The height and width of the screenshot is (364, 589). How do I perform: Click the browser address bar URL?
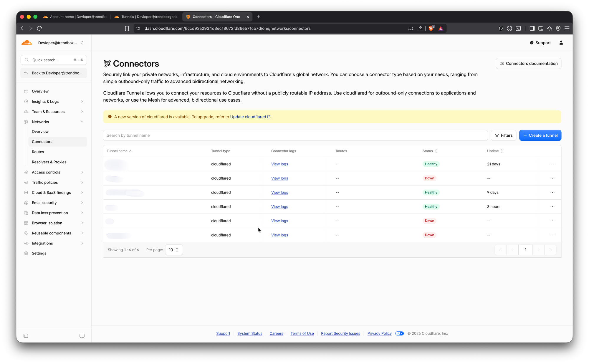click(x=227, y=28)
